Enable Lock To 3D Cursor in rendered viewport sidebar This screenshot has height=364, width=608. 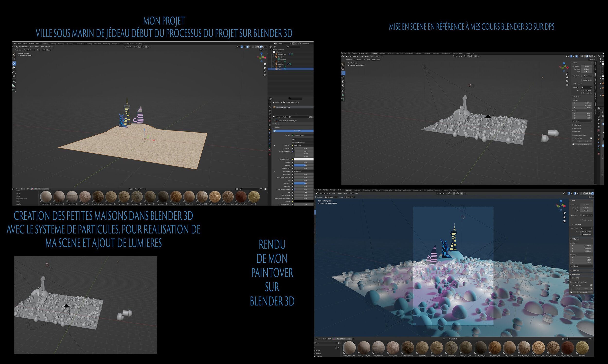click(x=581, y=232)
